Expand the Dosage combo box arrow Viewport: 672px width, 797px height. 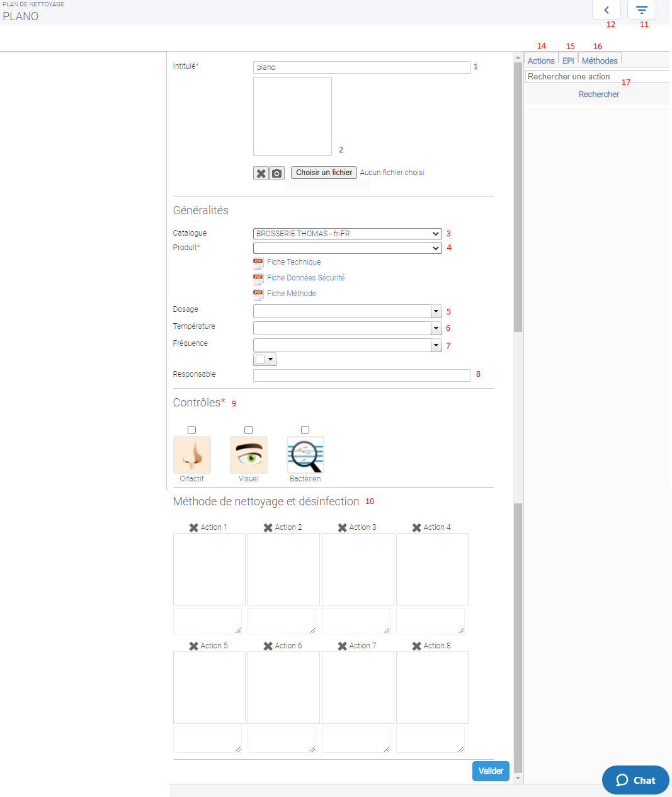point(436,311)
